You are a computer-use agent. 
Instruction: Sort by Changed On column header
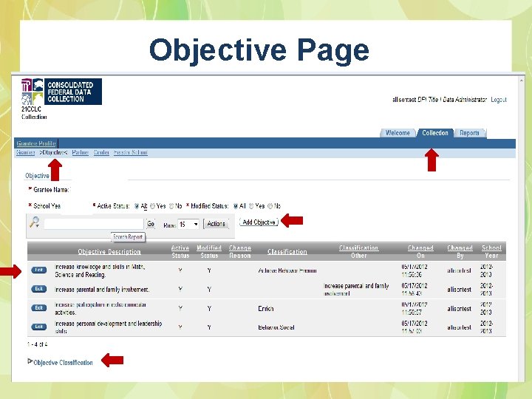(x=420, y=252)
